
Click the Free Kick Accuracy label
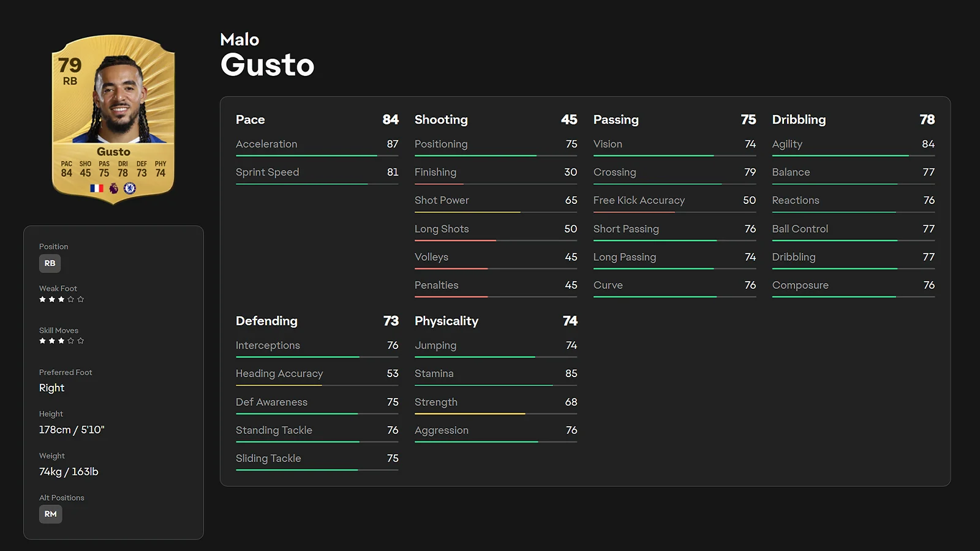[x=639, y=200]
